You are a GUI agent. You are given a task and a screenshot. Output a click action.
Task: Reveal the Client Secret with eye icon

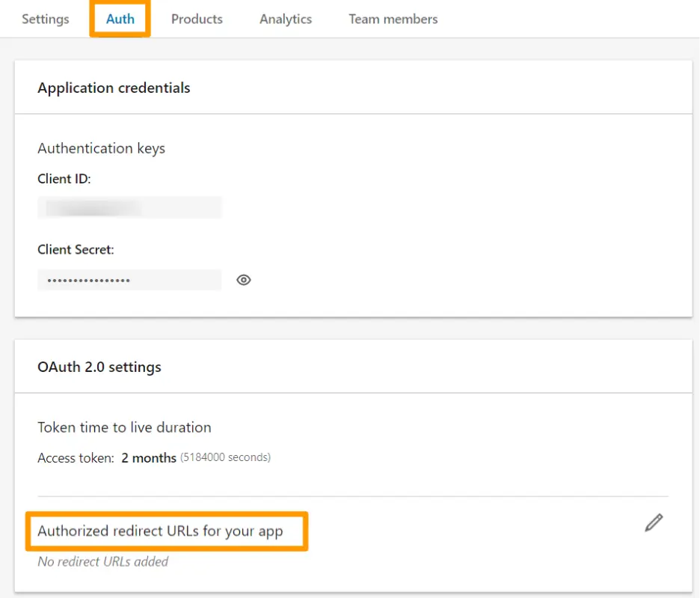click(x=244, y=280)
